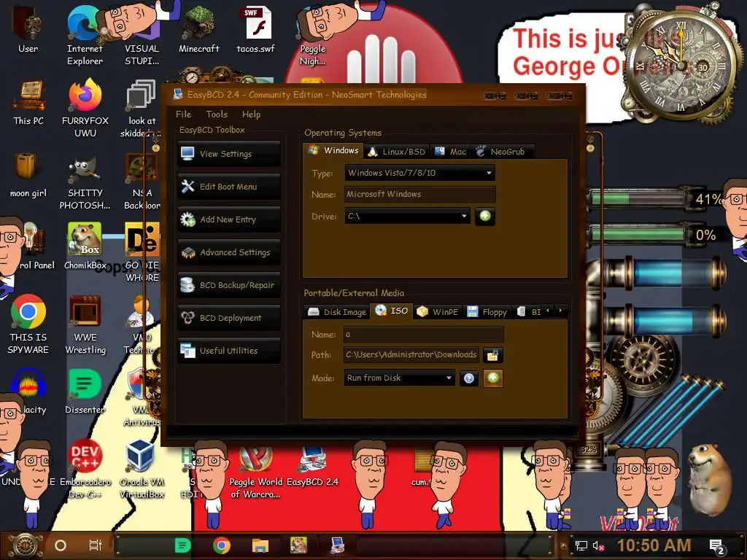Open ChomikBox from the taskbar
The height and width of the screenshot is (560, 747).
coord(298,545)
